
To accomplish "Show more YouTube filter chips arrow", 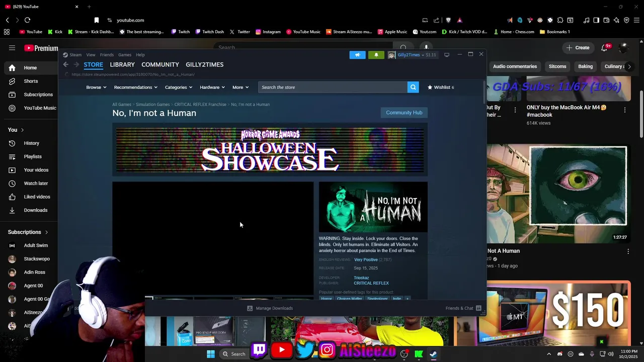I will [x=629, y=66].
